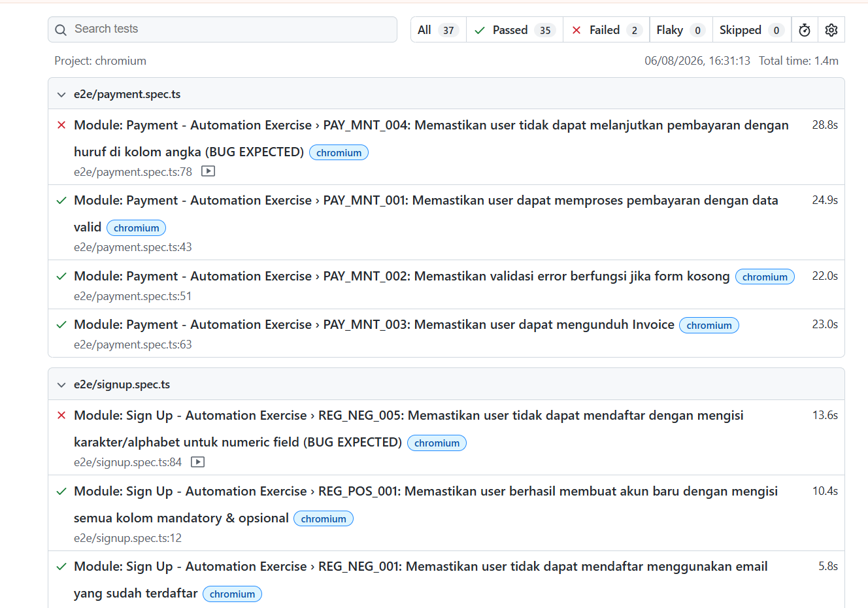Click the search magnifier icon
Screen dimensions: 868x608
(x=61, y=30)
